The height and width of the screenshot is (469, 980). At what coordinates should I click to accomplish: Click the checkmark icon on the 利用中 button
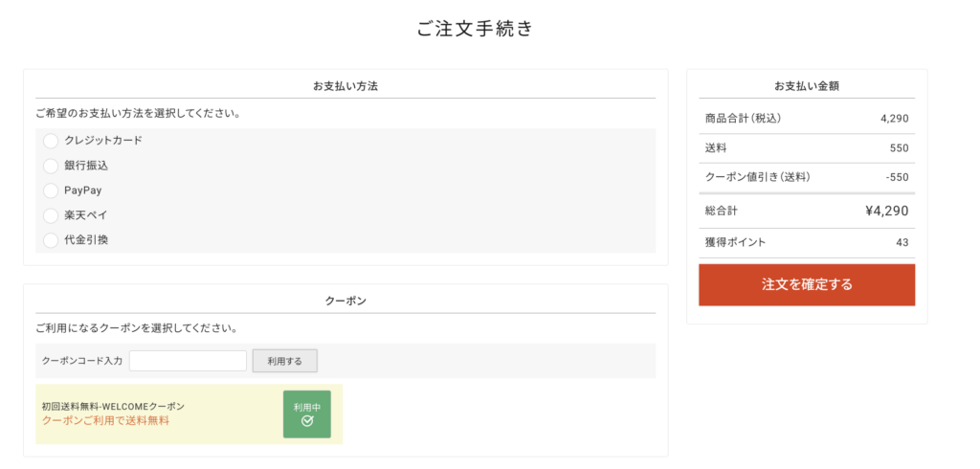tap(307, 420)
